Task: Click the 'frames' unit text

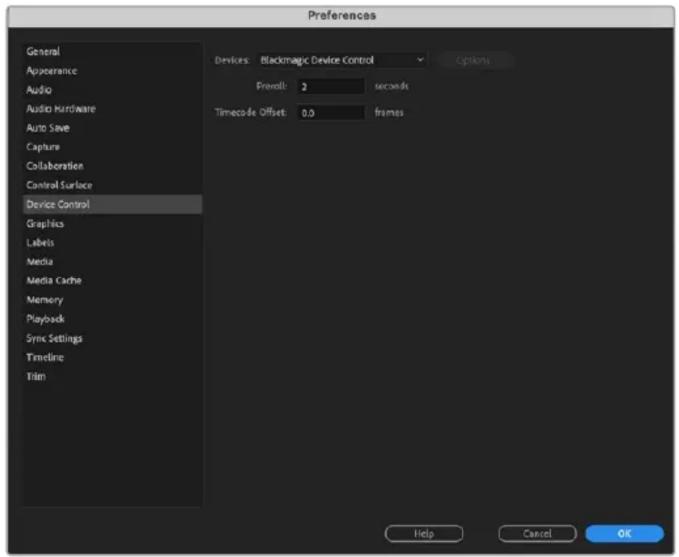Action: 389,113
